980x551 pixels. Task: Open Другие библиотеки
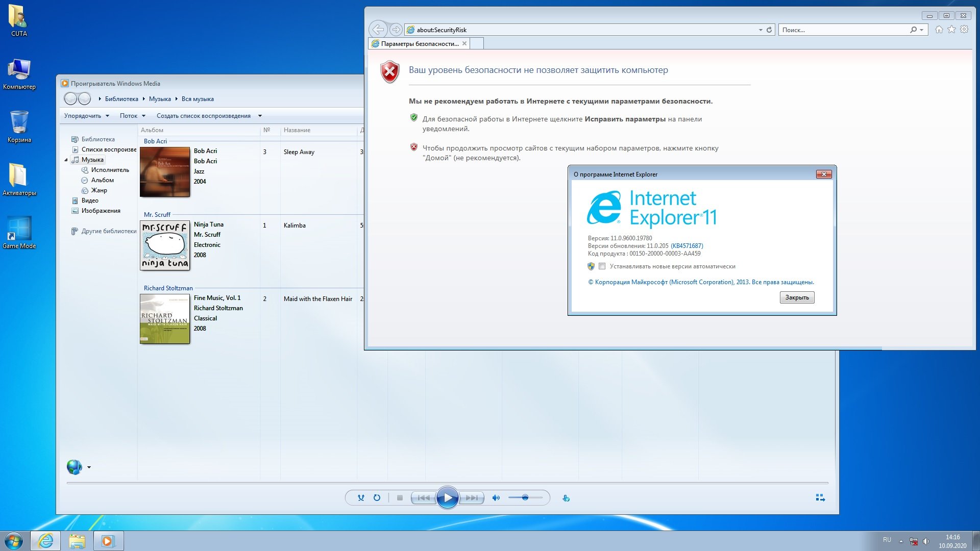pyautogui.click(x=109, y=231)
